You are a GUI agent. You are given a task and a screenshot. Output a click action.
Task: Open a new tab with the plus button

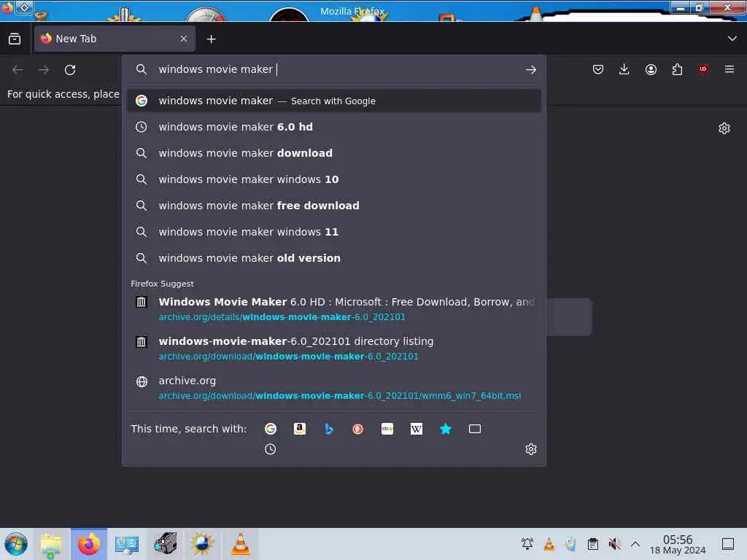tap(211, 39)
